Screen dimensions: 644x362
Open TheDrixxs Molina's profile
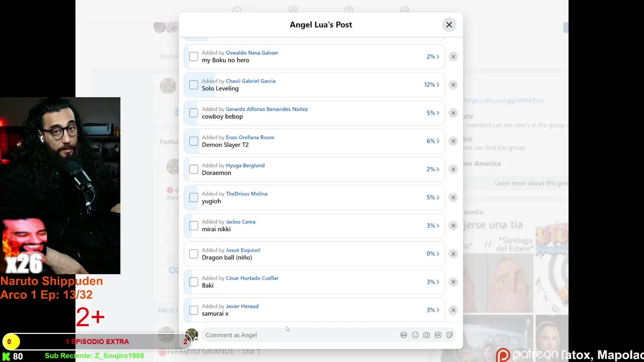247,194
